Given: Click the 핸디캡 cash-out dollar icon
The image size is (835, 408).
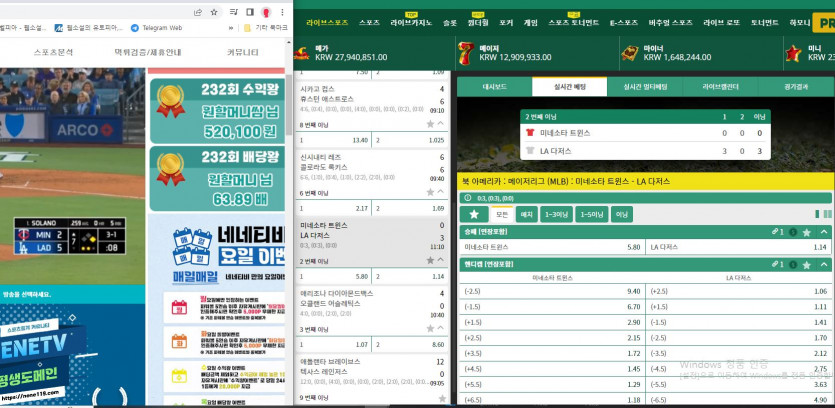Looking at the screenshot, I should (x=793, y=264).
